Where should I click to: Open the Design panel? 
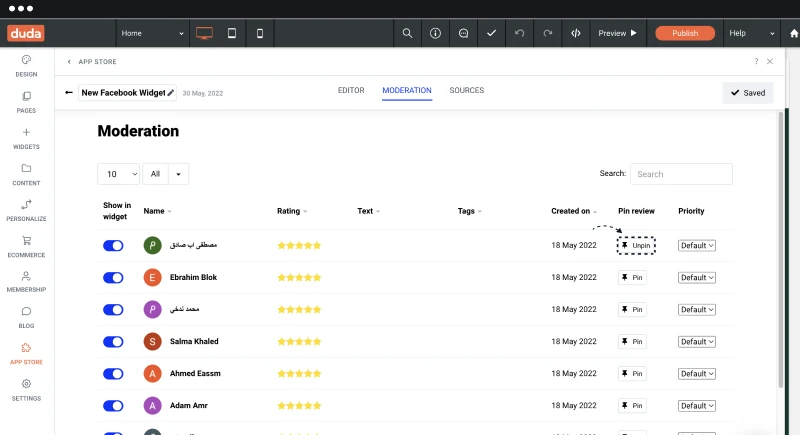tap(26, 66)
